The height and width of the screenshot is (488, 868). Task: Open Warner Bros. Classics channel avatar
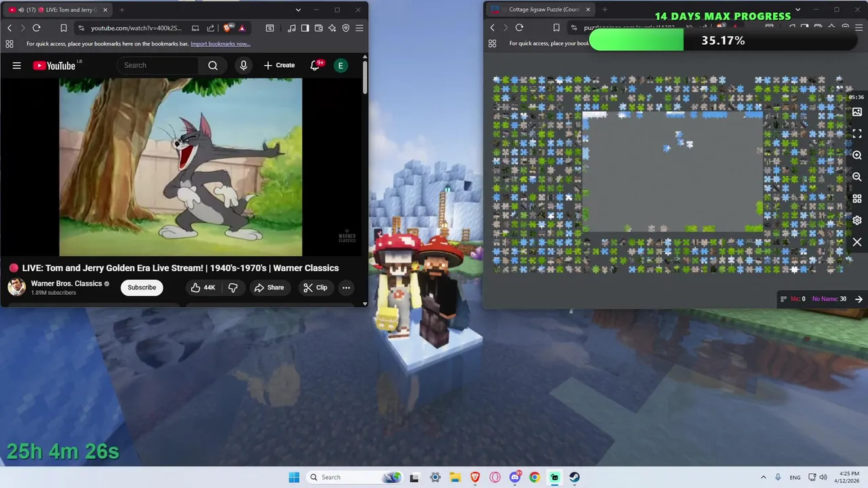point(17,287)
